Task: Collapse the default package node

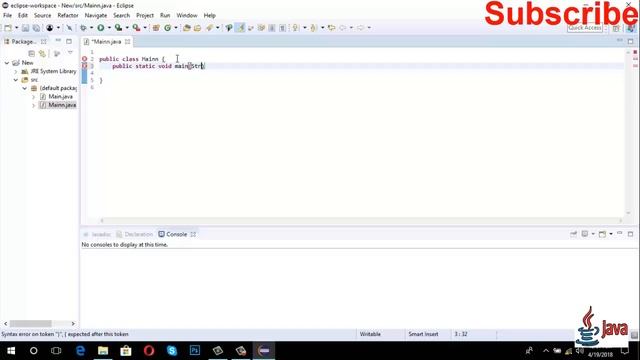Action: [x=24, y=88]
